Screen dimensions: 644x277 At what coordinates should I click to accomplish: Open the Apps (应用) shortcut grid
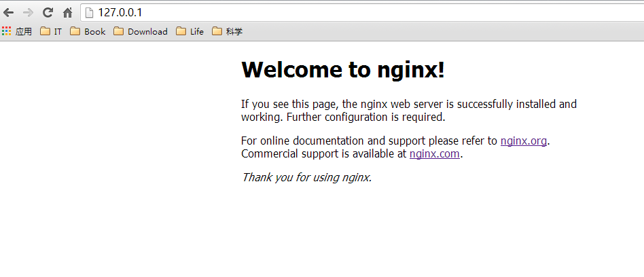point(17,31)
